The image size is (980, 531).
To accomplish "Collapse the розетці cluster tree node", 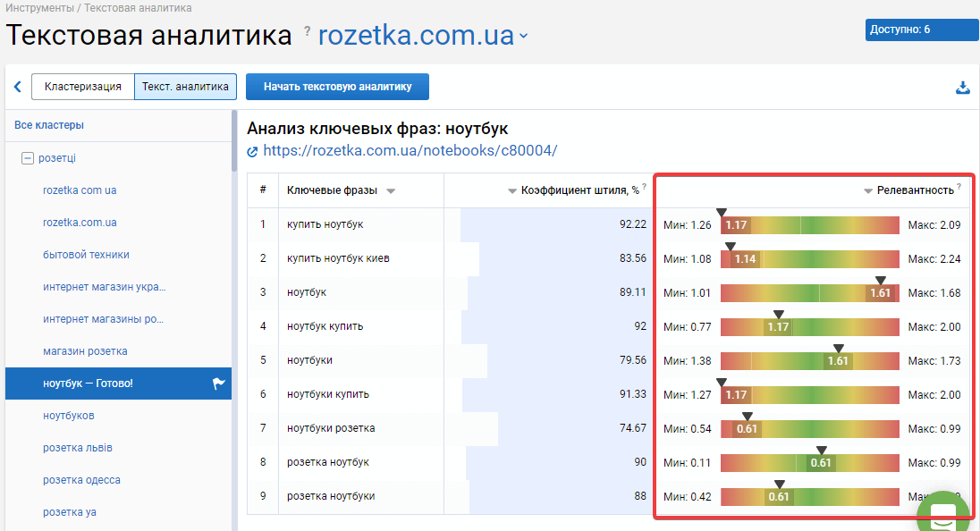I will pos(28,158).
